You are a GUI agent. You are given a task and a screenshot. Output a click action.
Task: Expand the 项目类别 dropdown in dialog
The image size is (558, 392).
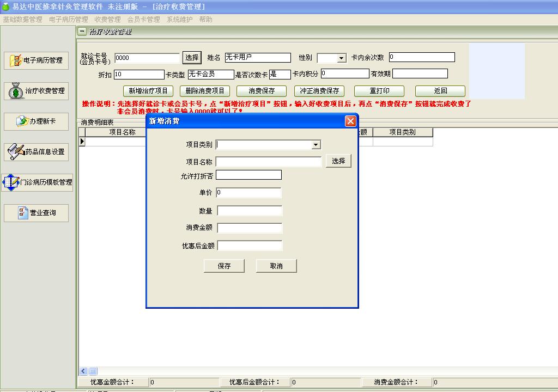tap(316, 145)
